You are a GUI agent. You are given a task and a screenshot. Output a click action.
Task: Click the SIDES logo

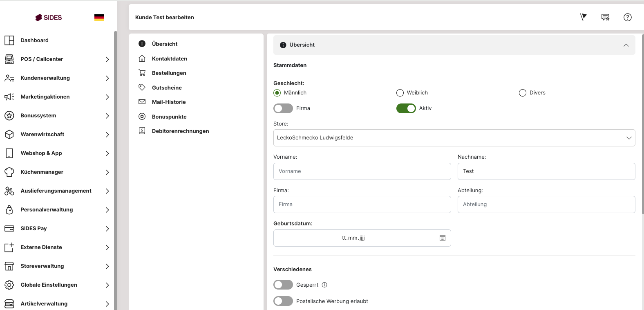point(49,18)
